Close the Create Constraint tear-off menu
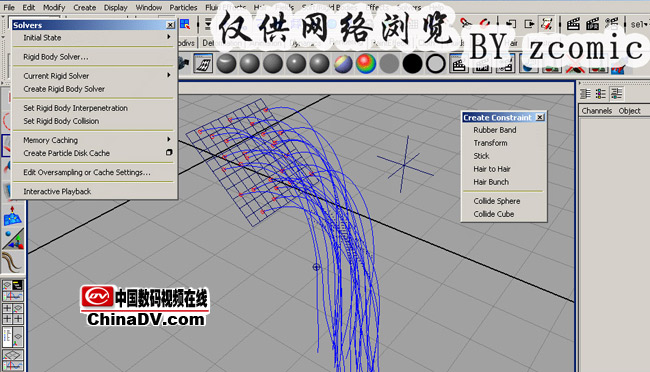Viewport: 650px width, 372px height. (x=540, y=117)
